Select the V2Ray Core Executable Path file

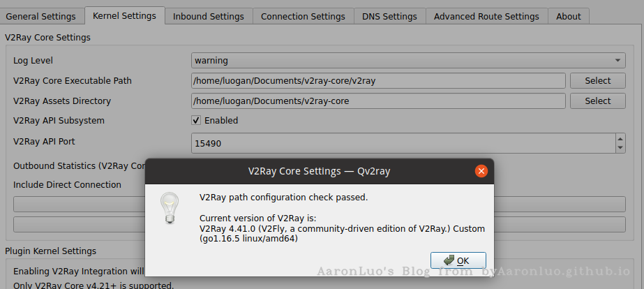pyautogui.click(x=597, y=81)
